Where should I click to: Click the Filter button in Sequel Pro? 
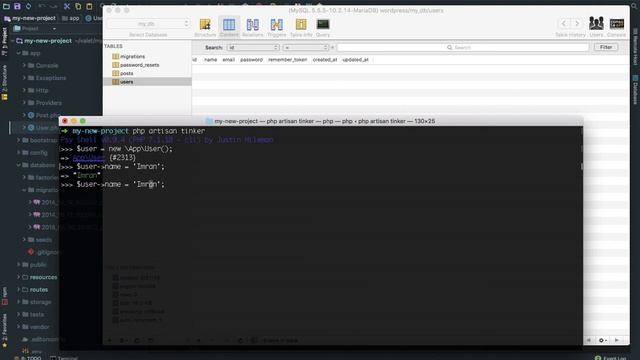606,47
